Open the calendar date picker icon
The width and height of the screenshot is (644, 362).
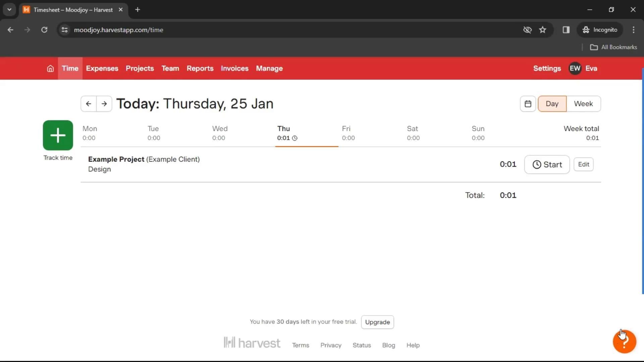click(528, 104)
